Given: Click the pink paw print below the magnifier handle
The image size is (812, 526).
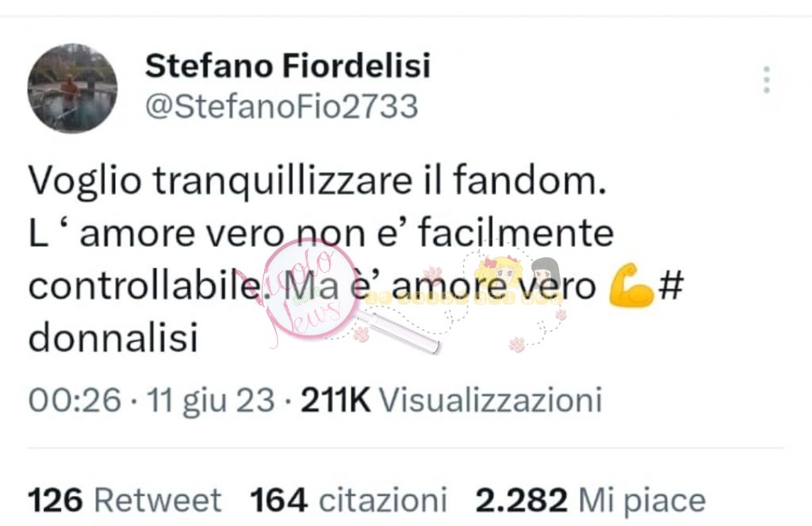Looking at the screenshot, I should coord(361,334).
